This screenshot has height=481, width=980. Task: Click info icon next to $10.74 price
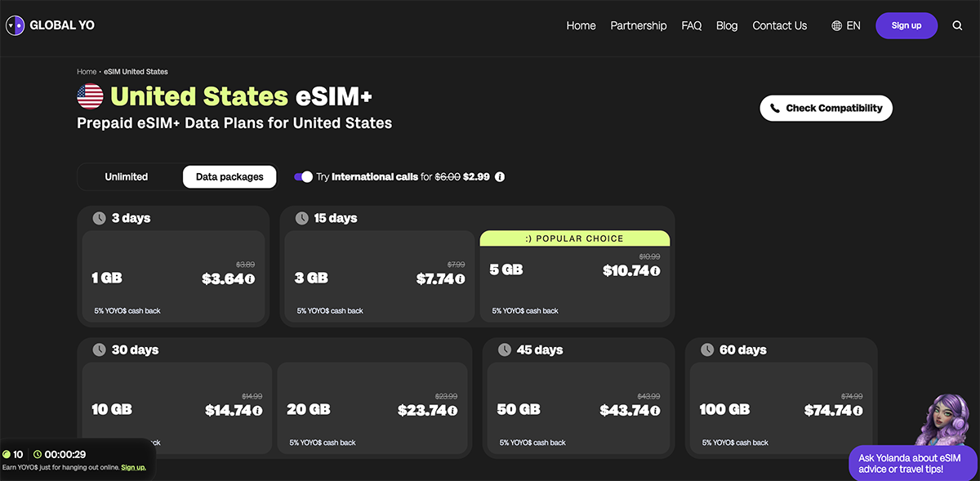655,271
